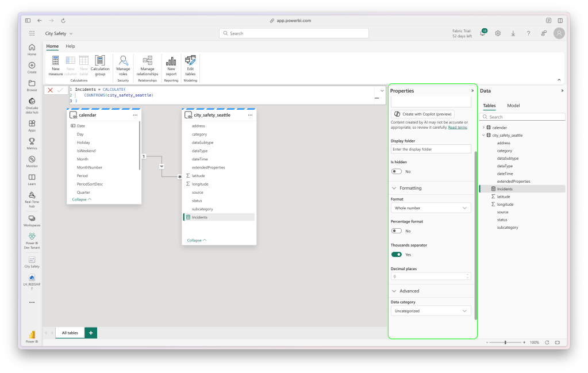This screenshot has width=588, height=373.
Task: Toggle the Is hidden switch
Action: pyautogui.click(x=397, y=171)
